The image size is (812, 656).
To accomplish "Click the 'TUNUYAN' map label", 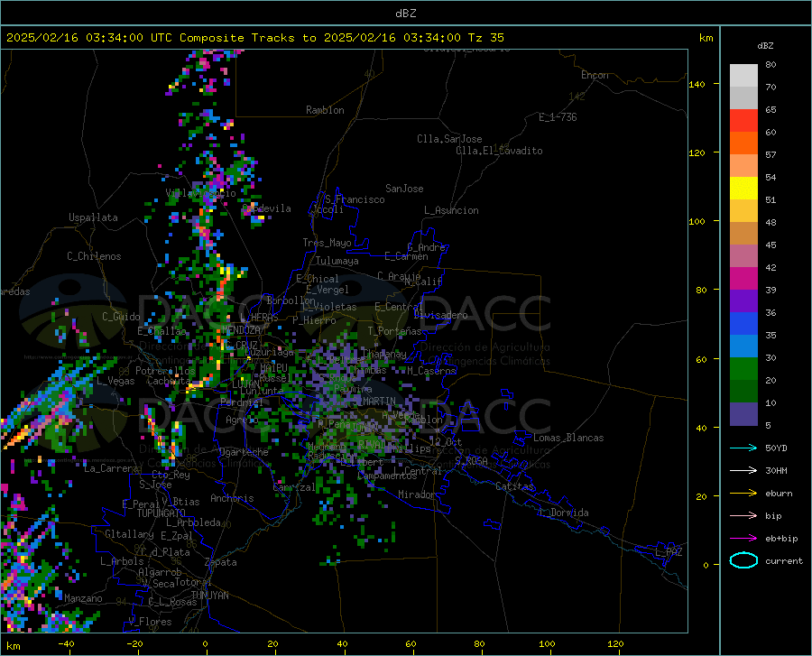I will (x=209, y=596).
